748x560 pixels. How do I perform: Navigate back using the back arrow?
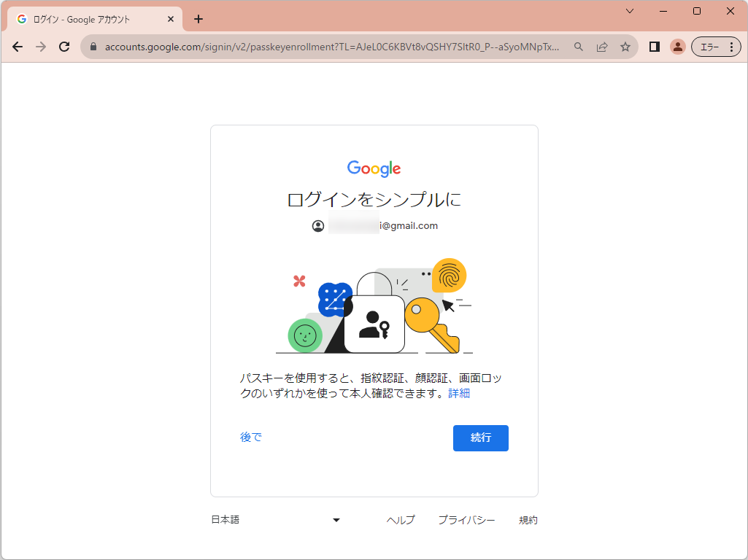pos(18,46)
